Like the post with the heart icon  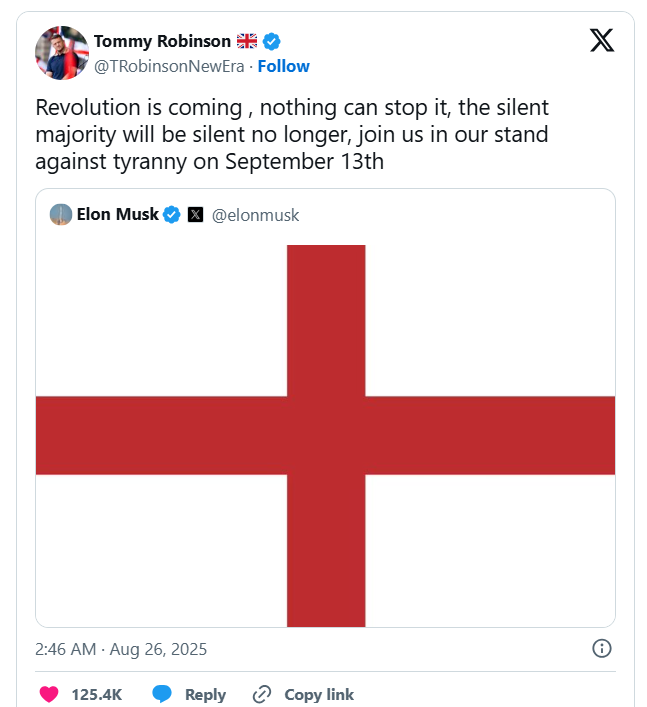48,694
